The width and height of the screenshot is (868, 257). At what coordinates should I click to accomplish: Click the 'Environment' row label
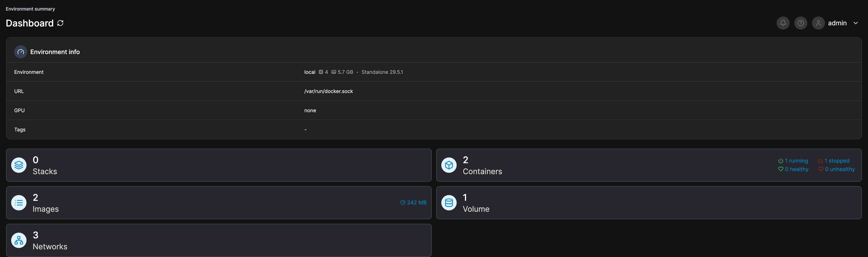[29, 72]
